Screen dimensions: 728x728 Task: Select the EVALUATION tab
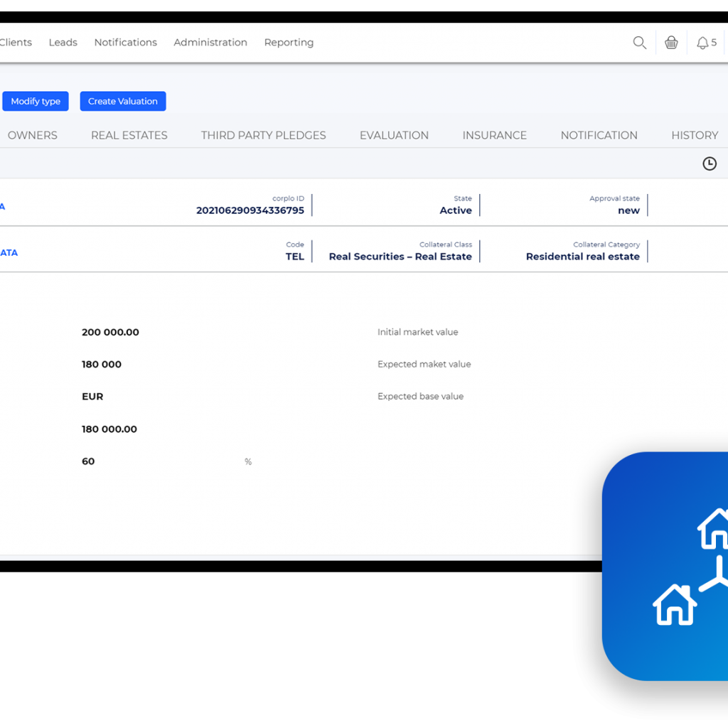(394, 135)
